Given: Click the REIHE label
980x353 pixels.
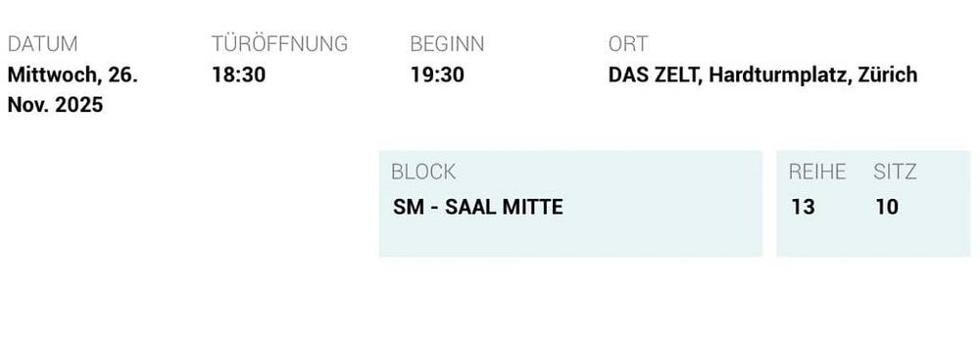Looking at the screenshot, I should [x=817, y=172].
